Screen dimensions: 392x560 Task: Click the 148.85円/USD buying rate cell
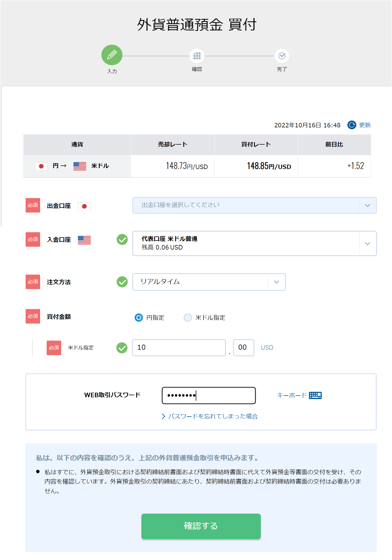[x=256, y=166]
